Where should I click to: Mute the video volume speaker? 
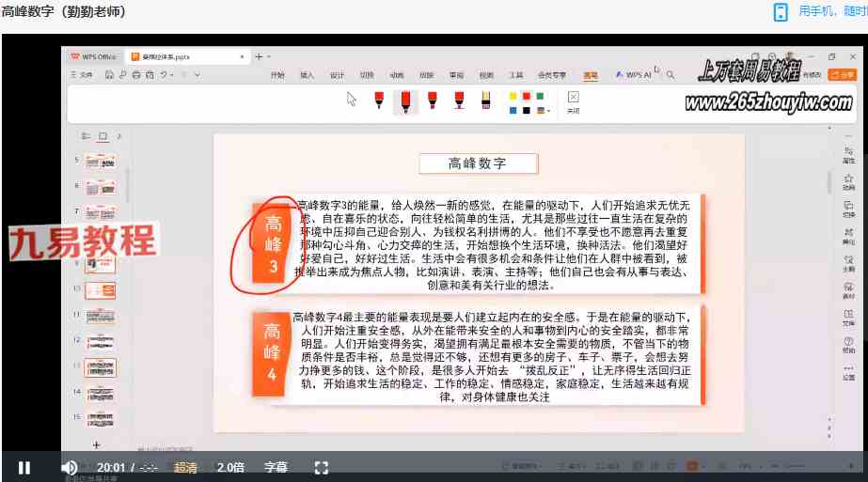(70, 467)
